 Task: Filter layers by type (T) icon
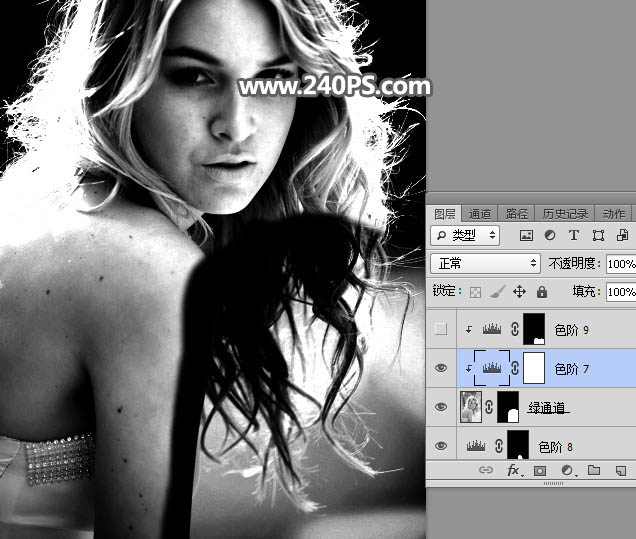pos(574,235)
